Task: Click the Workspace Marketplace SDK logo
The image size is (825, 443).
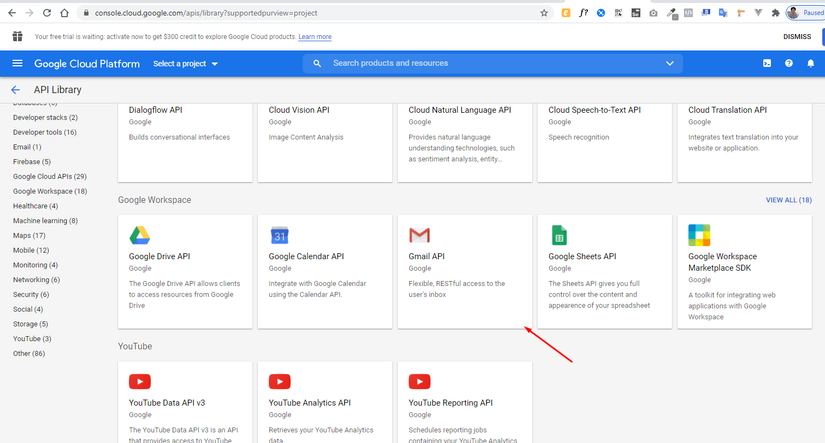Action: [x=699, y=235]
